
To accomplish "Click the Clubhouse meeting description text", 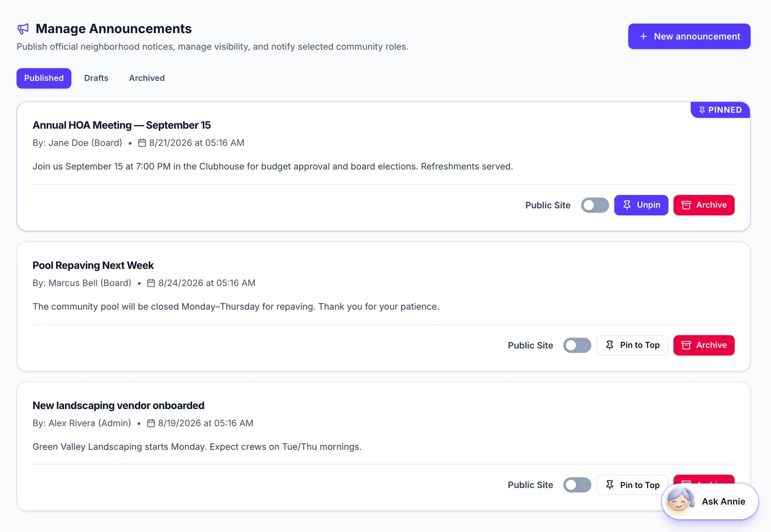I will coord(273,166).
